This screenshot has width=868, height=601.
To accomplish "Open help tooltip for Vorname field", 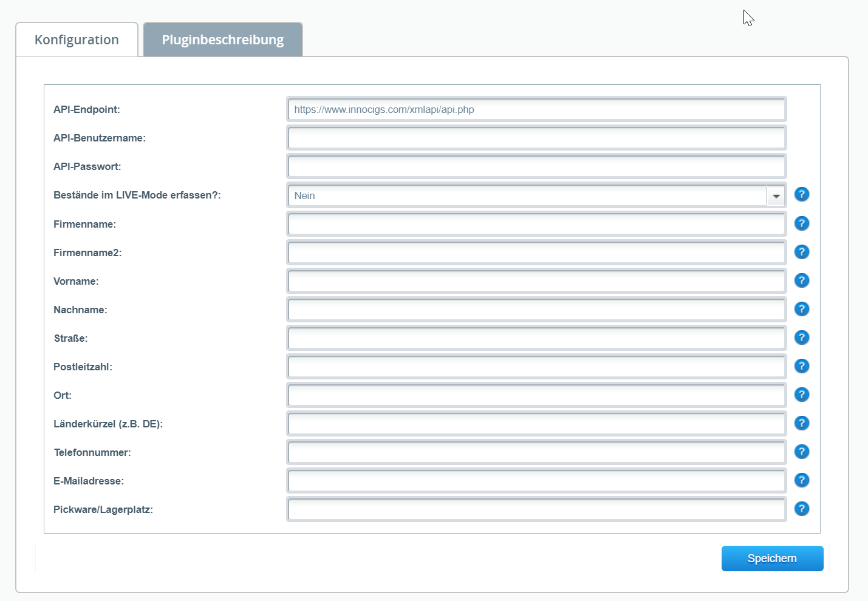I will [802, 280].
